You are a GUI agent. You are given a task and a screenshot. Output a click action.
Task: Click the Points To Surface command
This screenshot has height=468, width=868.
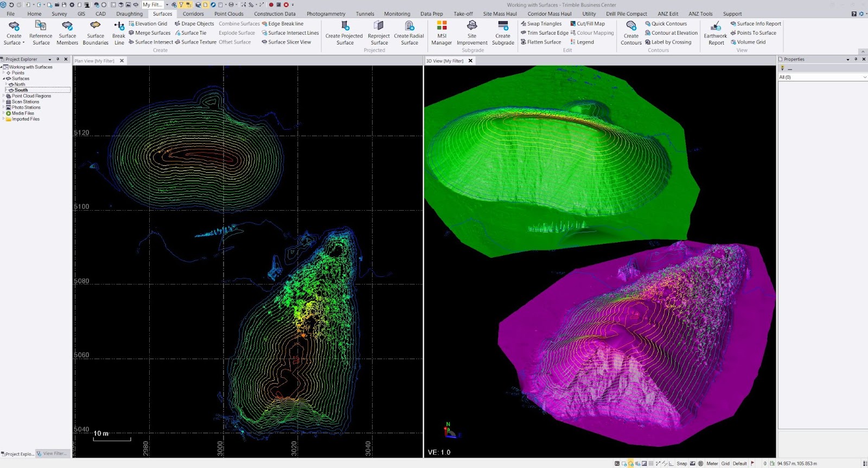[x=753, y=33]
